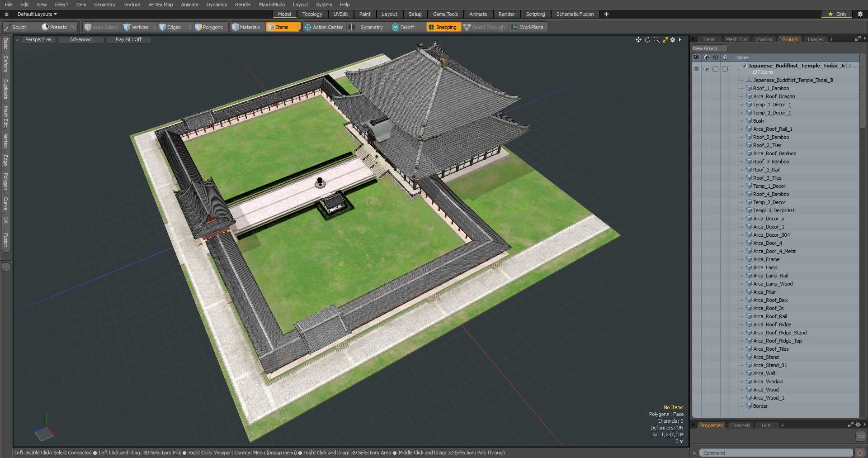Open the File menu

pos(9,5)
